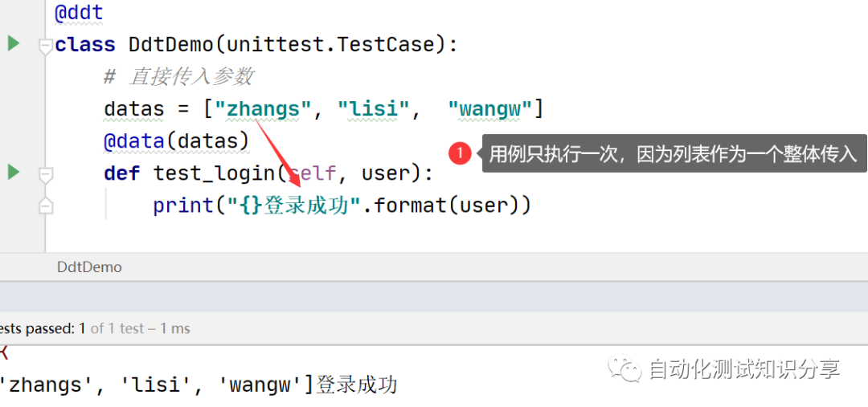Click the @data(datas) decorator line
This screenshot has height=407, width=868.
[x=176, y=141]
